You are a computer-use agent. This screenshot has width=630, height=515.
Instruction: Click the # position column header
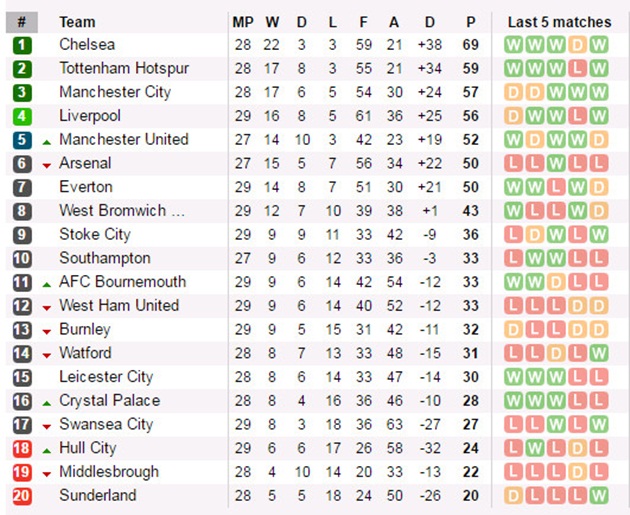coord(22,22)
